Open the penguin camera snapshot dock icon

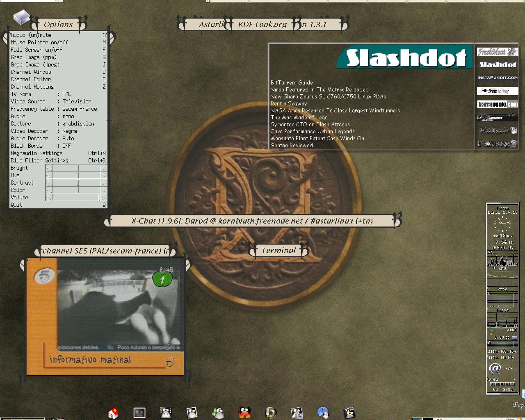tap(297, 413)
